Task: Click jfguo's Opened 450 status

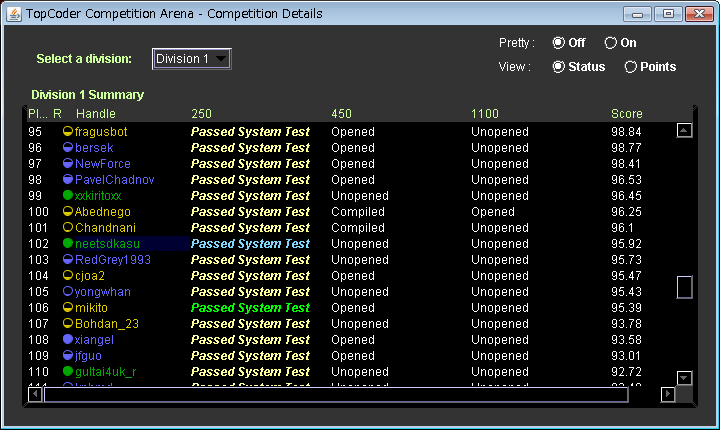Action: pos(353,356)
